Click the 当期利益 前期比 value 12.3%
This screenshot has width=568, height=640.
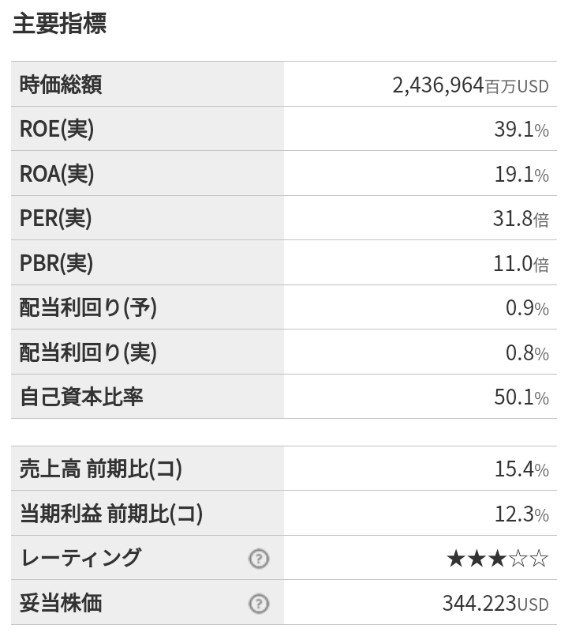(521, 514)
